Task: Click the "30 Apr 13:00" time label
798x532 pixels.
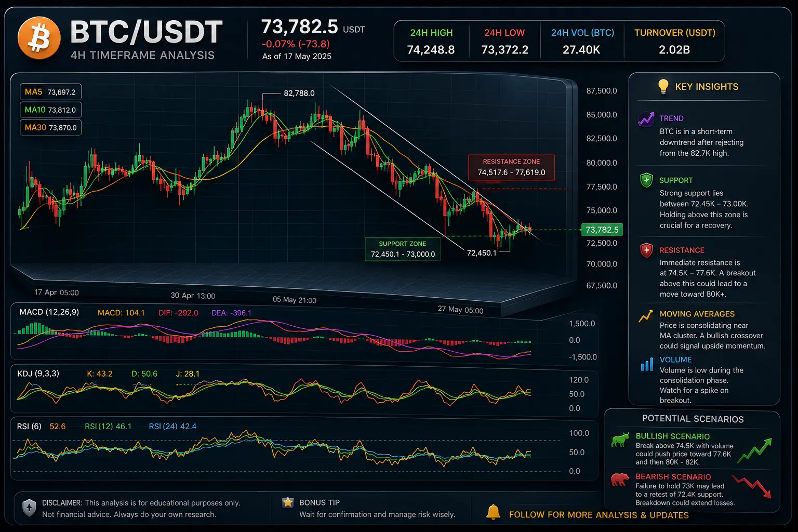Action: [193, 296]
